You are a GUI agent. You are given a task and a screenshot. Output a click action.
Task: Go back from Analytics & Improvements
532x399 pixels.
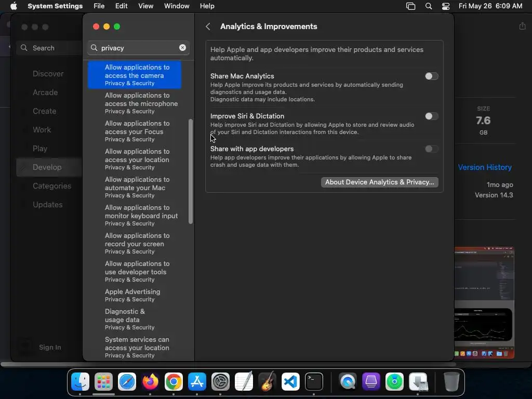click(x=208, y=26)
